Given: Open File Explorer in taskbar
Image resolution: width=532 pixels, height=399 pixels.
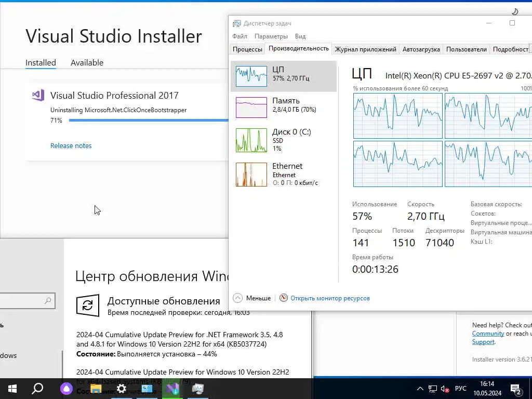Looking at the screenshot, I should point(96,389).
